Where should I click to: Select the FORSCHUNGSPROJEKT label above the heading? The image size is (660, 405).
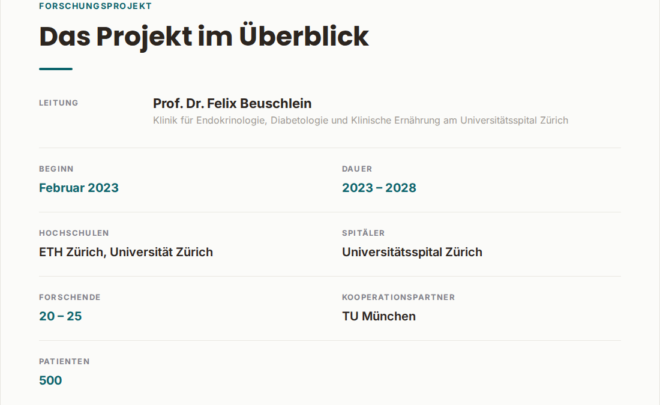click(x=95, y=6)
